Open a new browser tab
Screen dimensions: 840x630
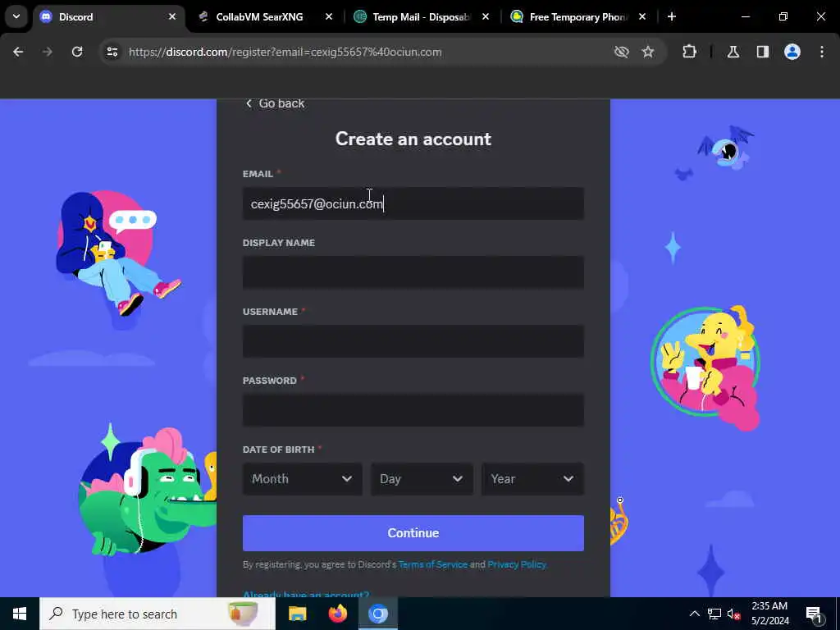tap(672, 16)
